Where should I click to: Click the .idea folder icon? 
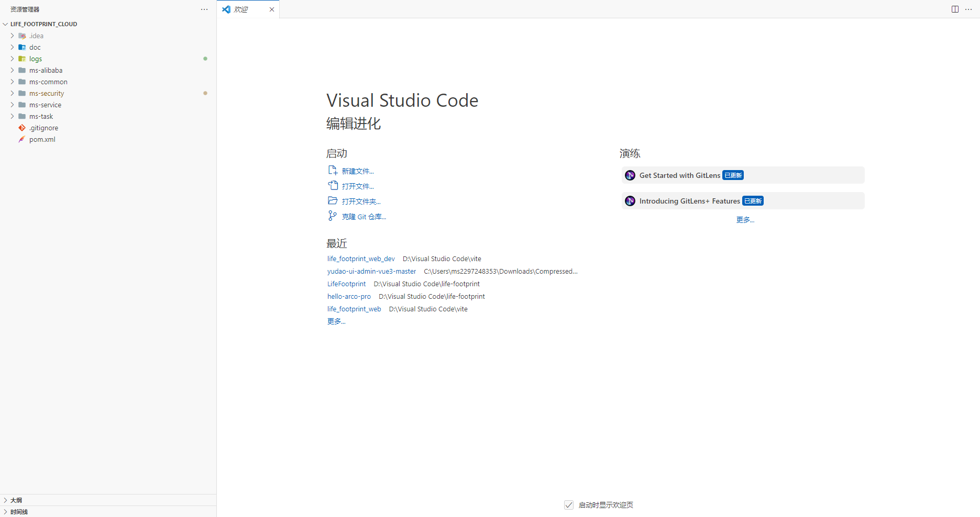(22, 36)
